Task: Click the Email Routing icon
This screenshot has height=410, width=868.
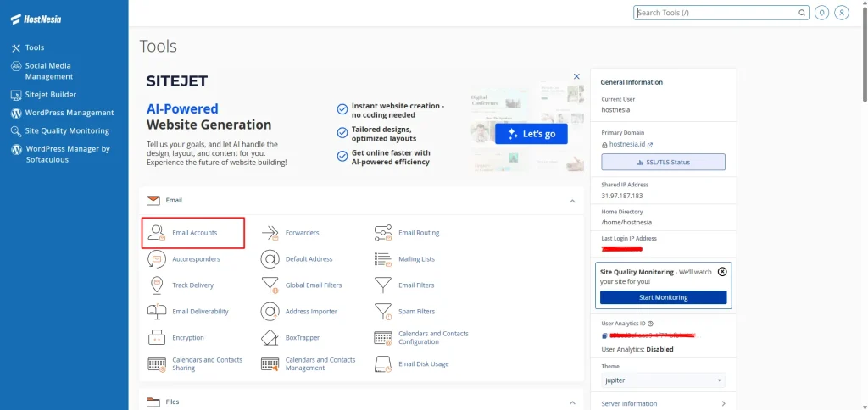Action: click(x=383, y=233)
